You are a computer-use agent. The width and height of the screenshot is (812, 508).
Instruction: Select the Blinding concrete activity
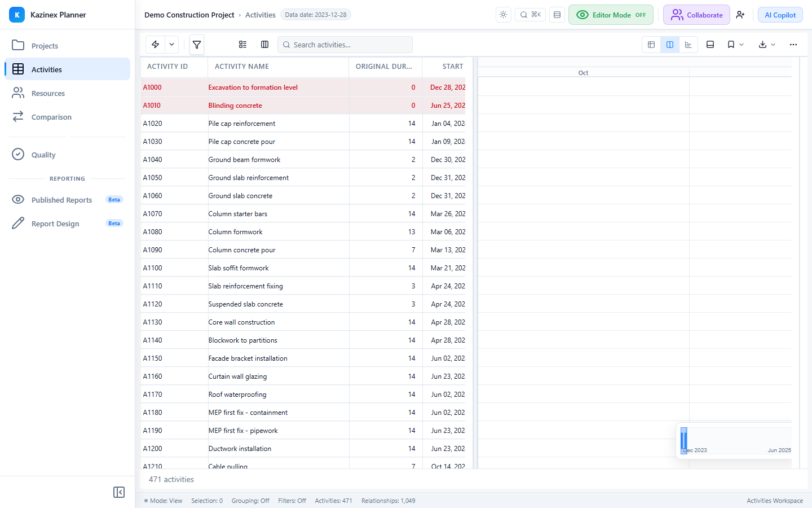(x=303, y=106)
